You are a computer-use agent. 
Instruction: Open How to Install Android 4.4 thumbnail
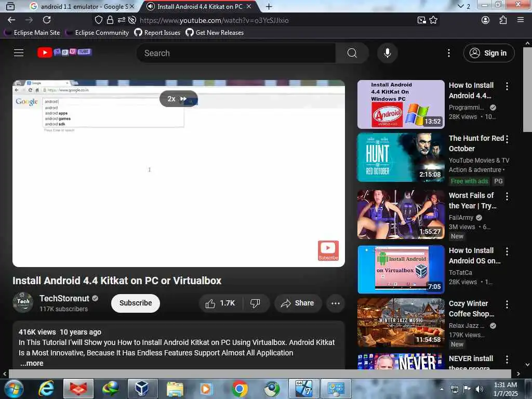tap(401, 104)
